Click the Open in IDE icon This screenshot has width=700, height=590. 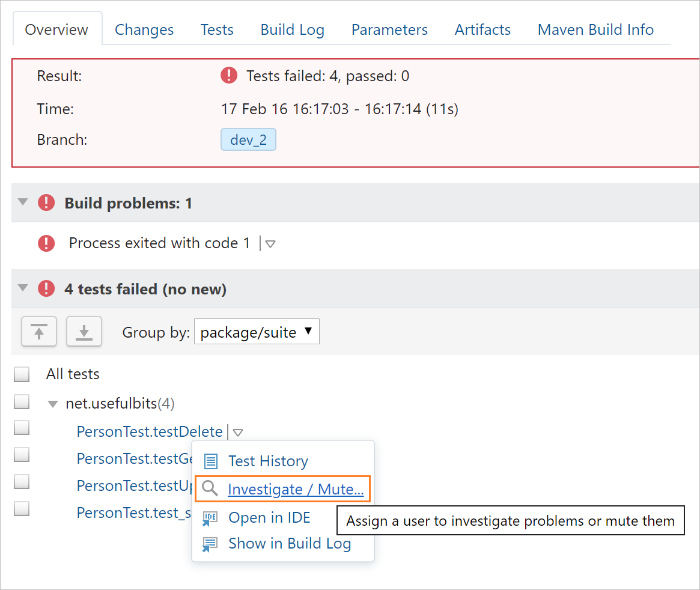tap(210, 517)
